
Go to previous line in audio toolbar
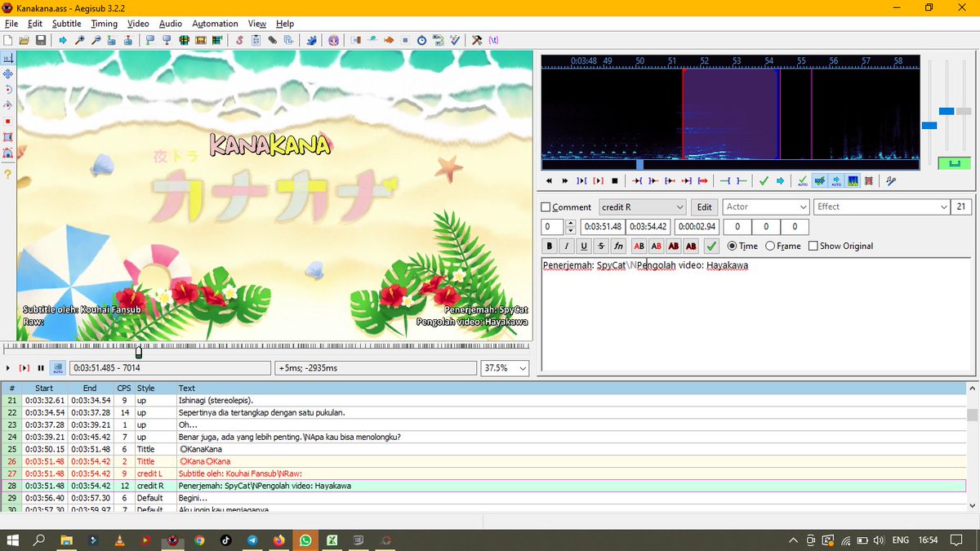pyautogui.click(x=549, y=180)
